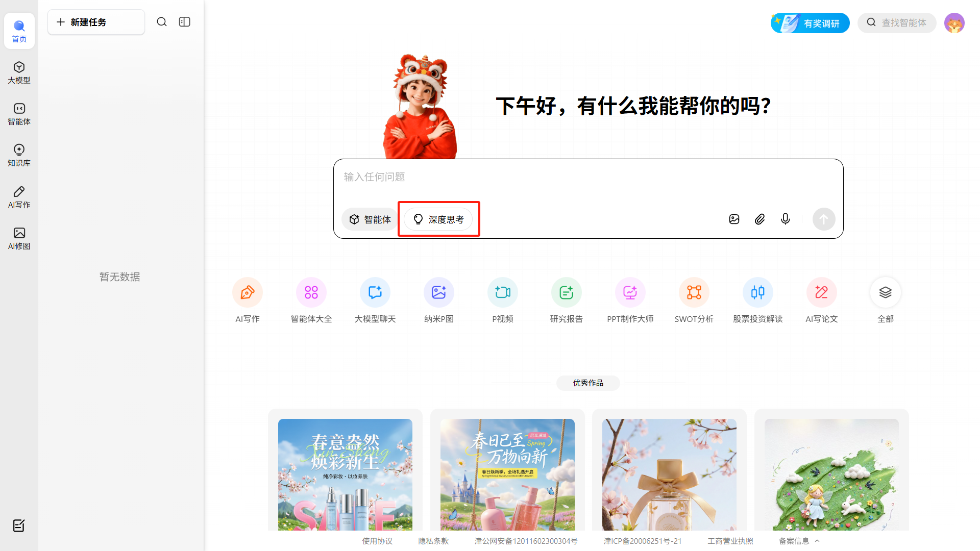Viewport: 980px width, 551px height.
Task: Open the 纳米P图 shortcut icon
Action: point(438,292)
